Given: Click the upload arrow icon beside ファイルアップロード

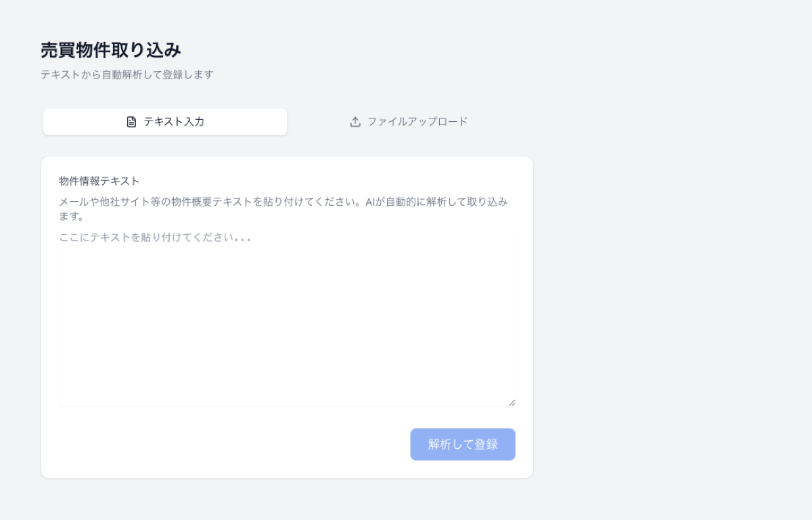Looking at the screenshot, I should click(x=355, y=122).
